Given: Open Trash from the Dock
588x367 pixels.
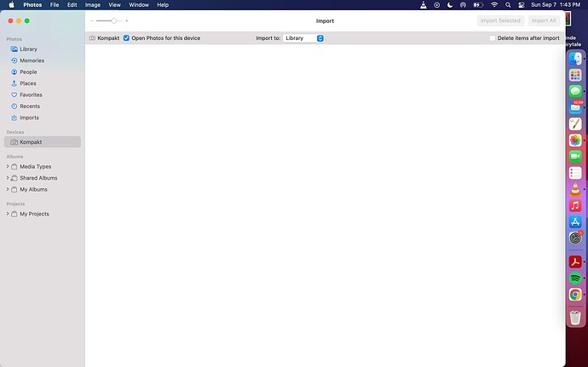Looking at the screenshot, I should click(x=575, y=318).
